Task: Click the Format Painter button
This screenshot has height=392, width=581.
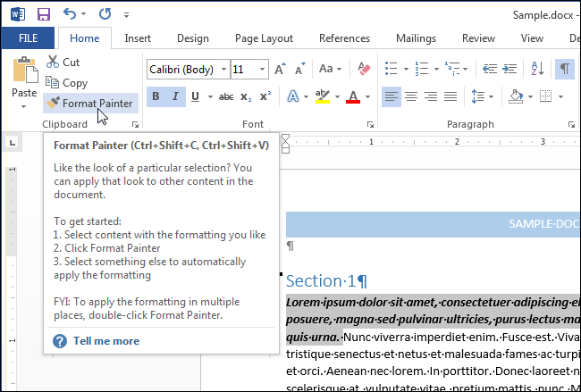Action: (89, 103)
